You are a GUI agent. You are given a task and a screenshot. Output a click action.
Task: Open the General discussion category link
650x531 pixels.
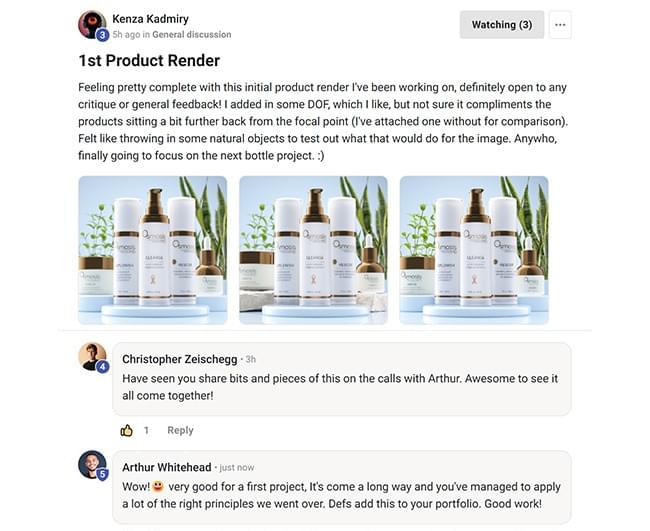tap(192, 34)
